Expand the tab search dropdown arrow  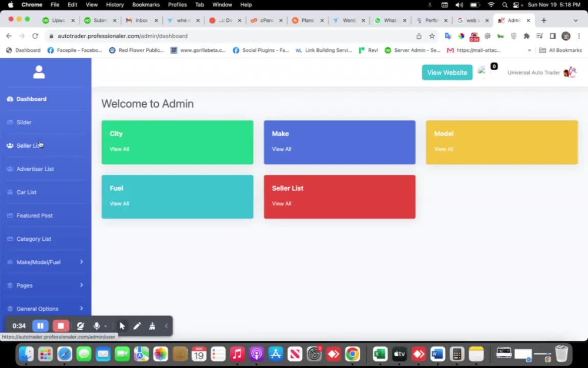576,20
